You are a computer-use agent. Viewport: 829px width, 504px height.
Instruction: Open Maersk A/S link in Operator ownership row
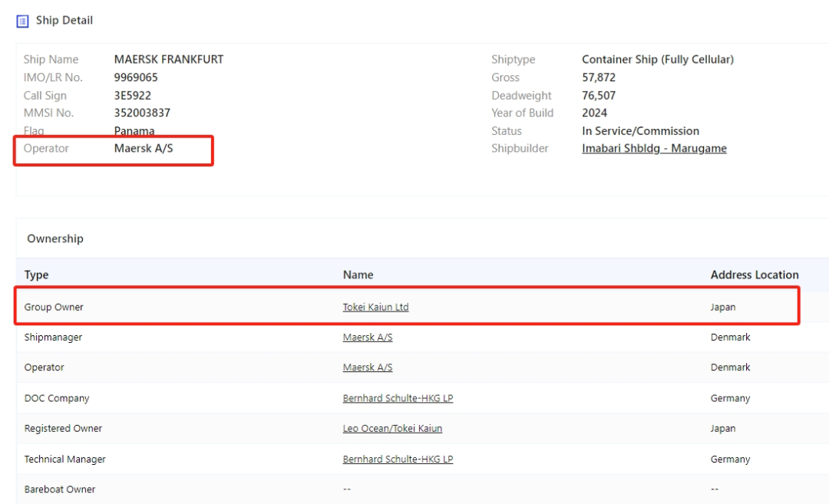(x=368, y=367)
